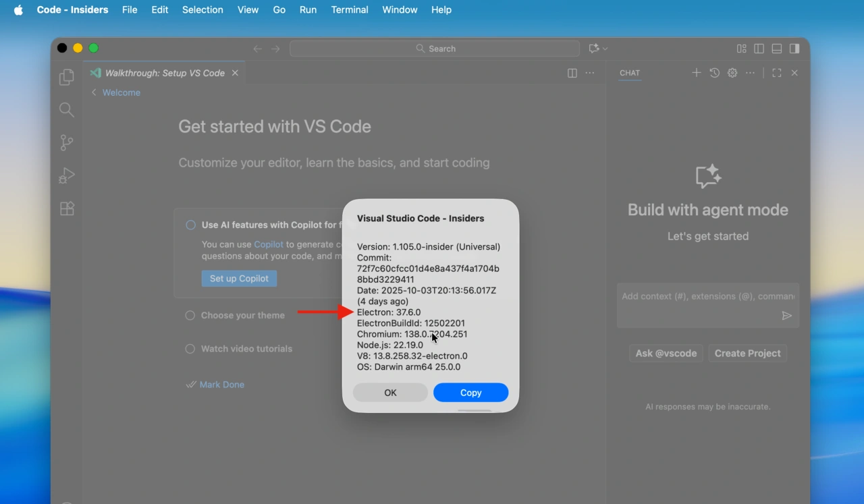Toggle the bottom panel layout icon
The height and width of the screenshot is (504, 864).
pyautogui.click(x=776, y=48)
